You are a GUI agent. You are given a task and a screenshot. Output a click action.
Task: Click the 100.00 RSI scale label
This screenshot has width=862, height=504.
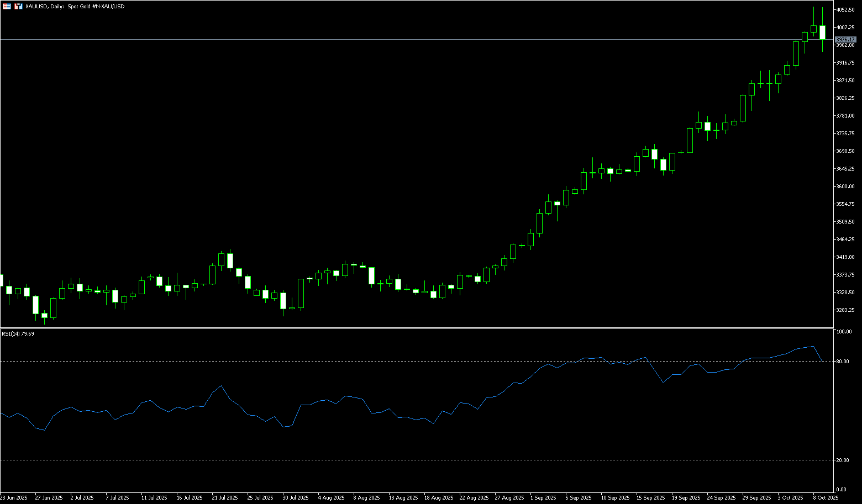[844, 332]
